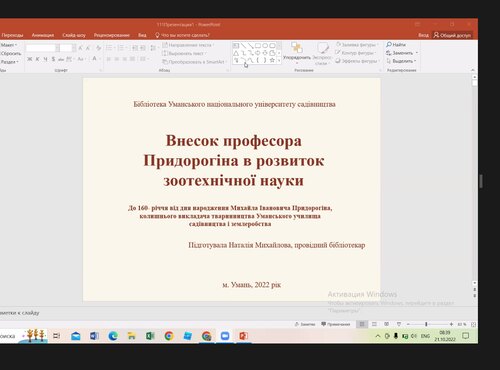Open Вид ribbon tab
The image size is (500, 370).
point(142,35)
